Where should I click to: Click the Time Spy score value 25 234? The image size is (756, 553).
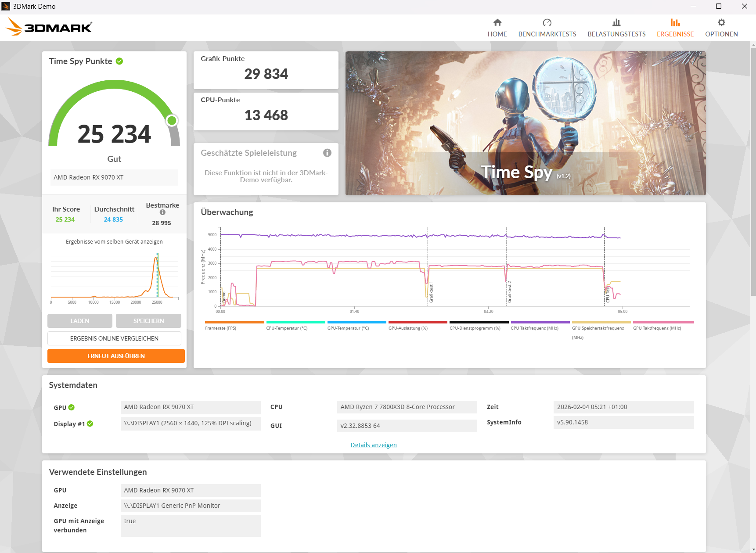click(114, 134)
